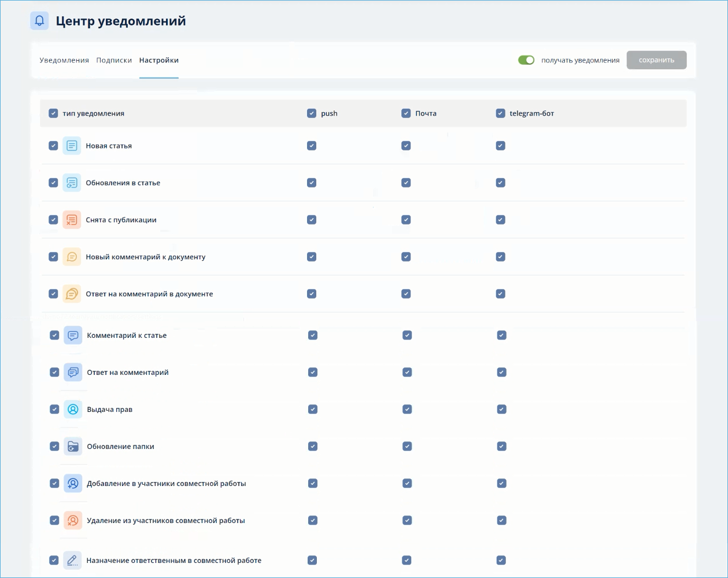Uncheck the telegram-бот column header checkbox

pyautogui.click(x=500, y=113)
